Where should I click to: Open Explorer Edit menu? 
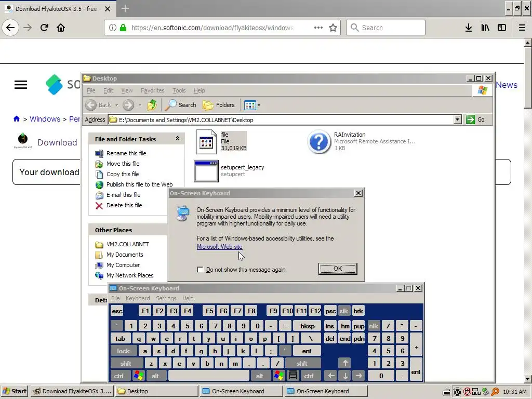tap(108, 90)
